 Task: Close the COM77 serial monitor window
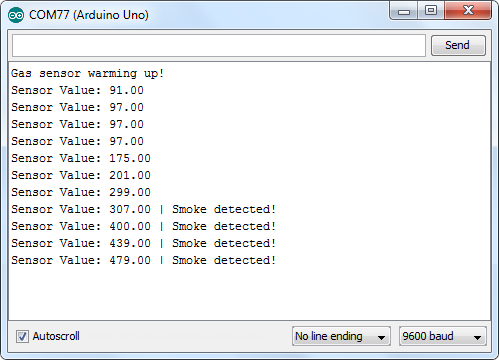pyautogui.click(x=468, y=11)
